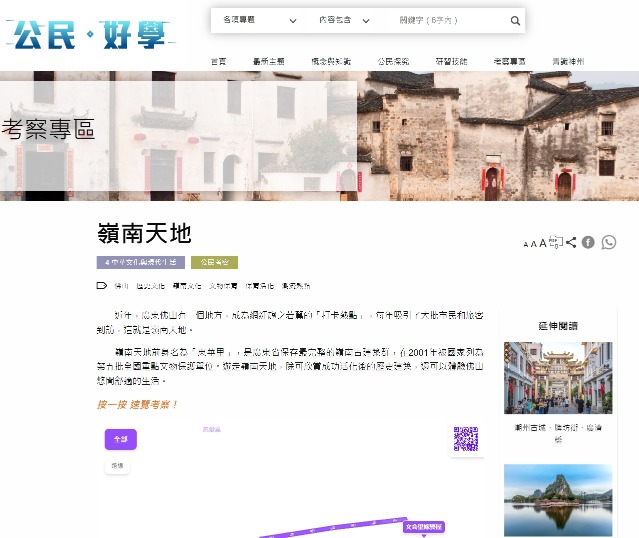Click the 考察專區 banner heading

point(48,129)
